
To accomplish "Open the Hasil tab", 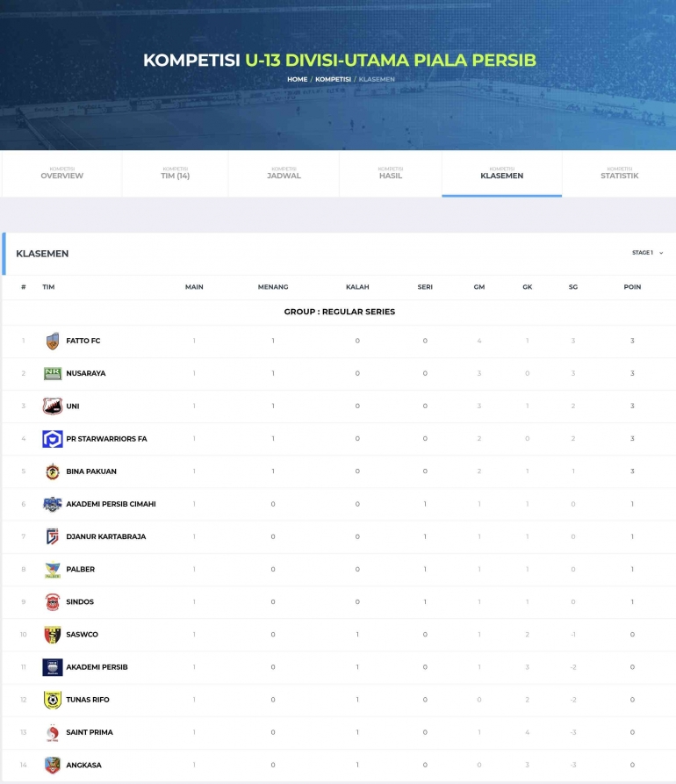I will click(391, 174).
